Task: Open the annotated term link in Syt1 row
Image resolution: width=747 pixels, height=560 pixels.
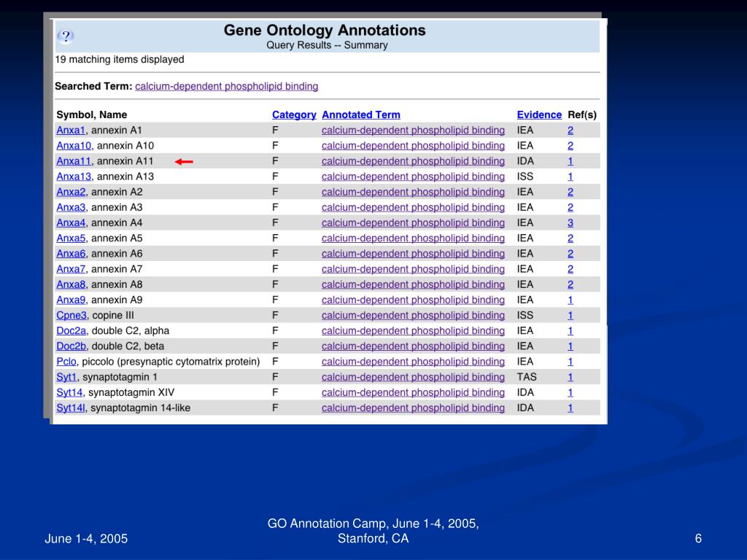Action: tap(413, 377)
